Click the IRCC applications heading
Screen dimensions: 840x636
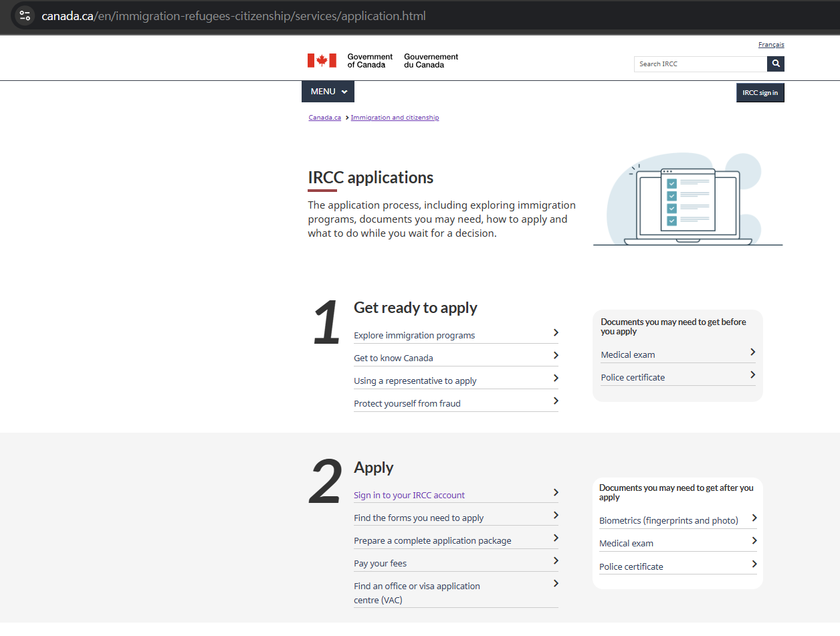tap(371, 177)
